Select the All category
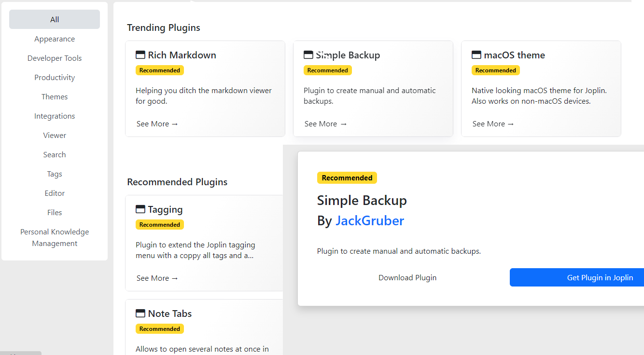This screenshot has height=355, width=644. (x=55, y=19)
